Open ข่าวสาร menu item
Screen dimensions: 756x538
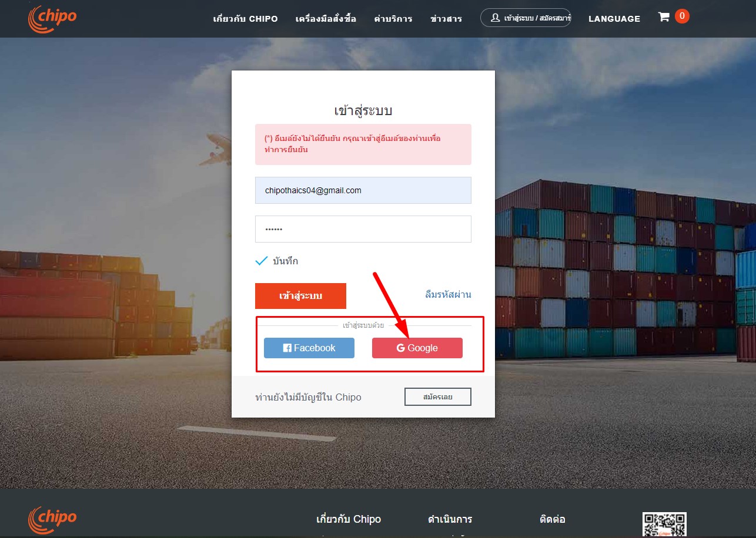point(446,19)
